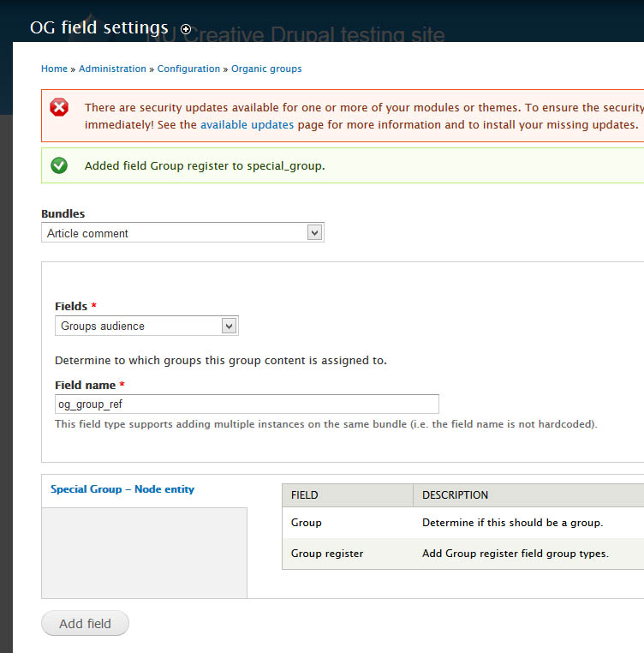644x653 pixels.
Task: Navigate to Configuration breadcrumb link
Action: click(x=188, y=69)
